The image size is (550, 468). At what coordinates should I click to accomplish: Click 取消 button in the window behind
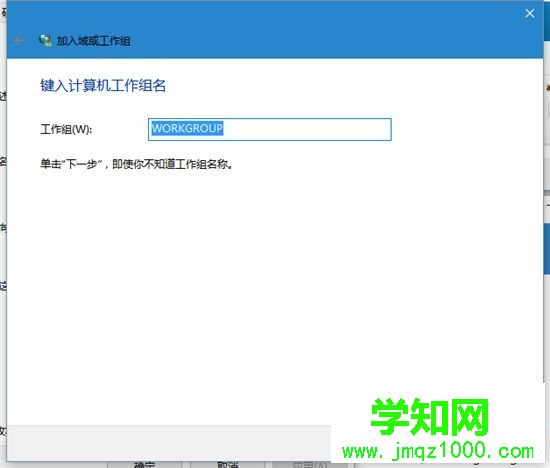pyautogui.click(x=228, y=465)
